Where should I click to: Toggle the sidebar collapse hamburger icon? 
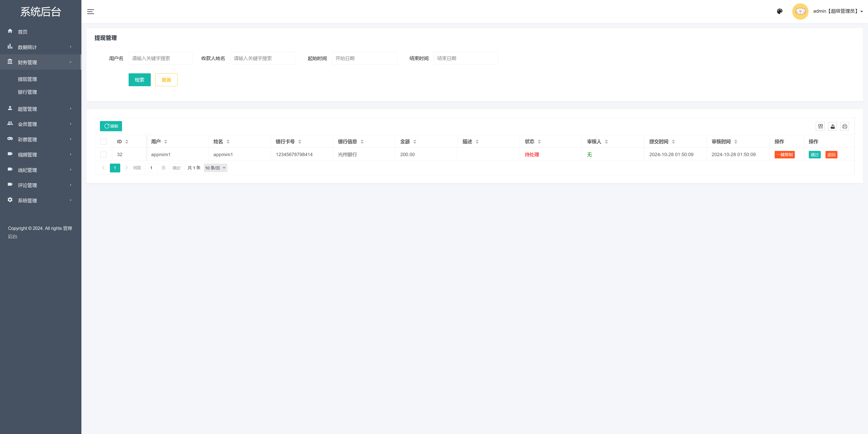tap(91, 12)
